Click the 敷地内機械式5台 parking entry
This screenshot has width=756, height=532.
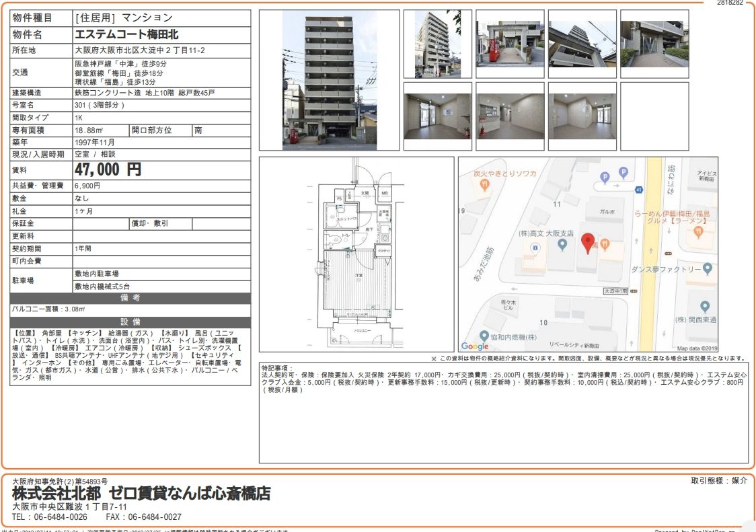(x=102, y=287)
